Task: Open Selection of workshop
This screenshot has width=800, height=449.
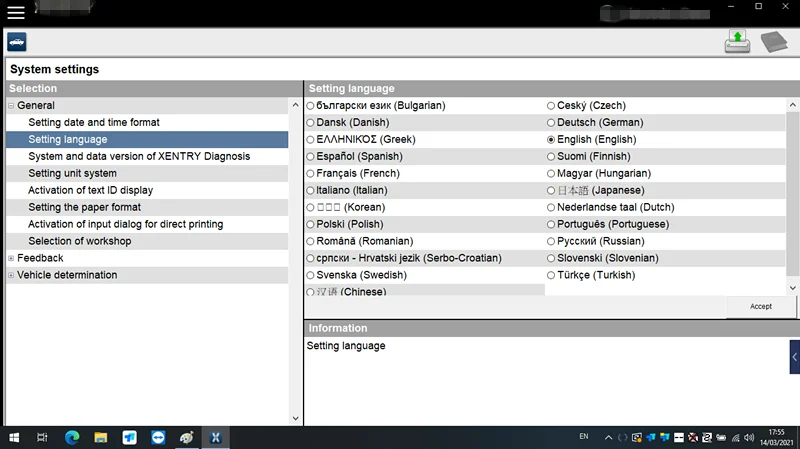Action: tap(80, 241)
